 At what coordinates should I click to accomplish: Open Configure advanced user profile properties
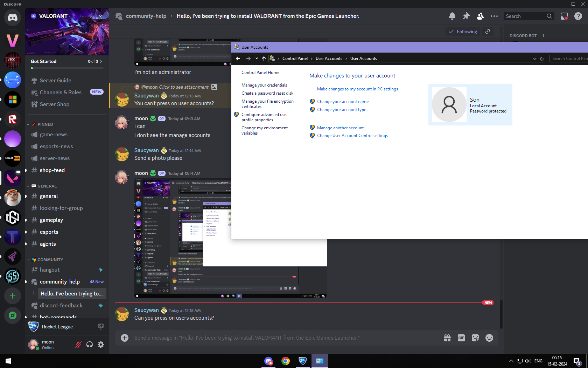coord(265,117)
